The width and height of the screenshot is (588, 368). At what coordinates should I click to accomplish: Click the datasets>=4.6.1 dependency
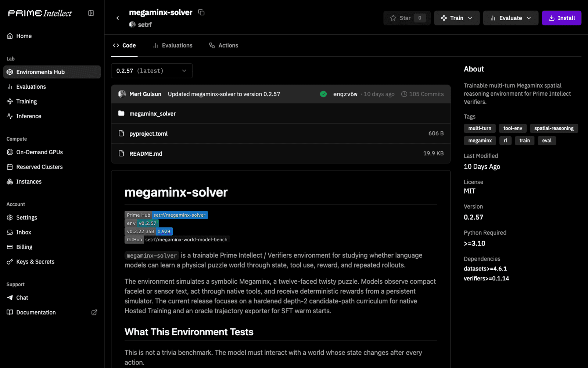485,269
